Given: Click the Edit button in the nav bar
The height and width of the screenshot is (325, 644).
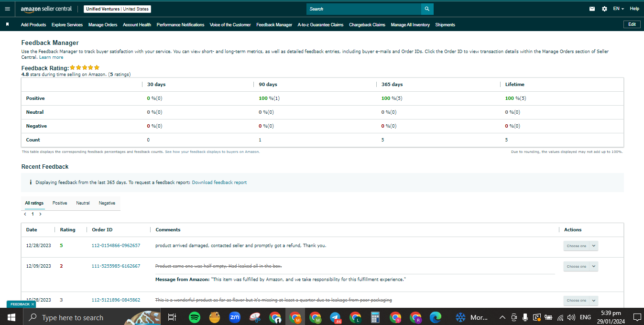Looking at the screenshot, I should point(632,24).
